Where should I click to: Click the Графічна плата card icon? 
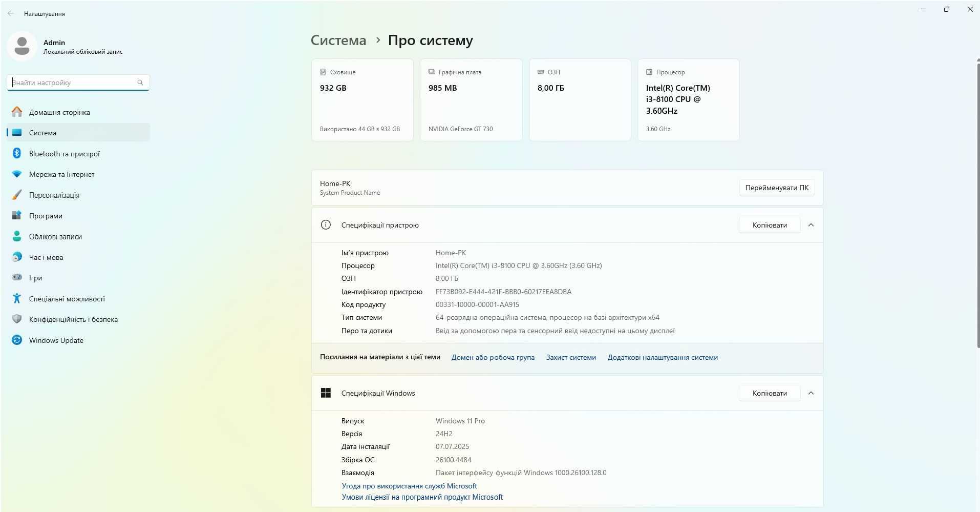[x=432, y=72]
